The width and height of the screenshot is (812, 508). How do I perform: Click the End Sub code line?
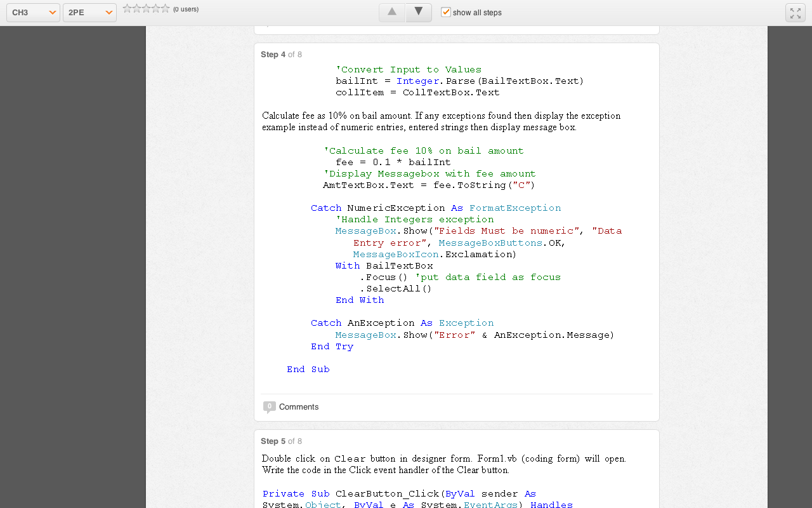308,369
